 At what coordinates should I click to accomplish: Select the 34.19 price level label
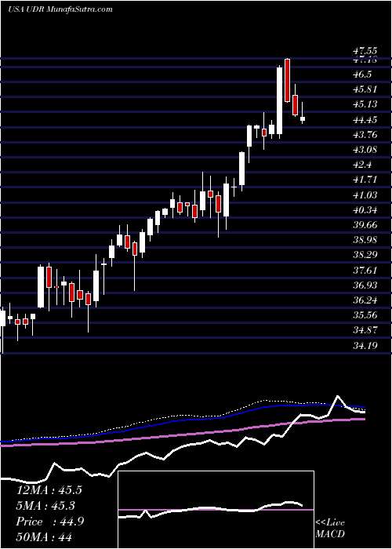pyautogui.click(x=365, y=346)
